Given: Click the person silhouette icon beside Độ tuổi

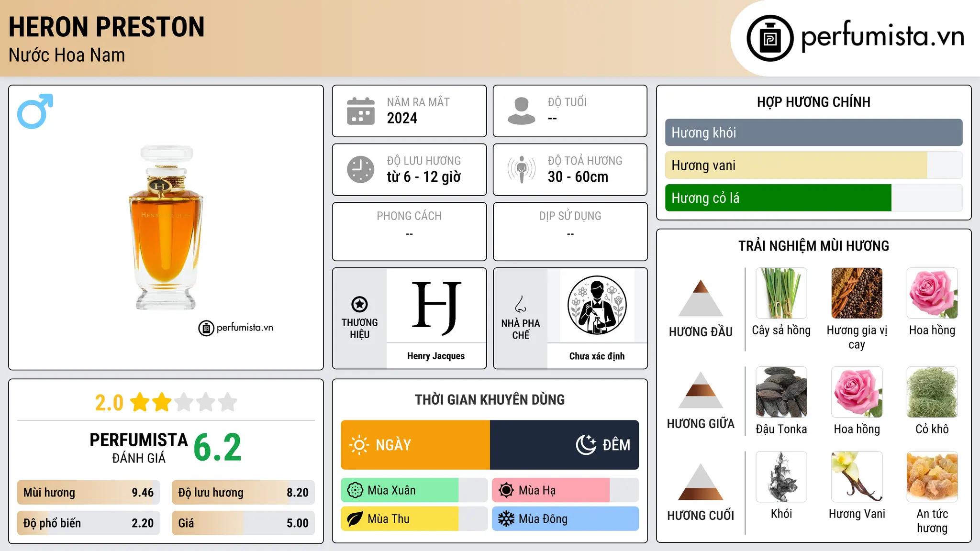Looking at the screenshot, I should tap(522, 111).
